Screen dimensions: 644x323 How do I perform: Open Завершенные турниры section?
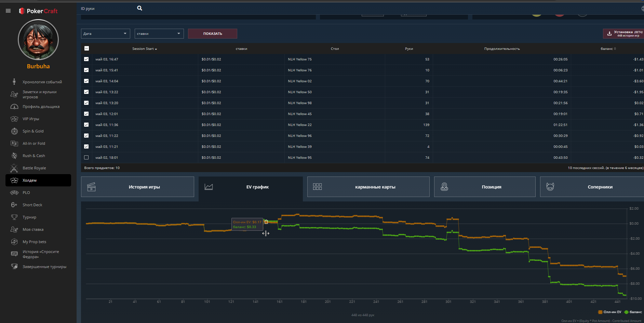coord(38,267)
